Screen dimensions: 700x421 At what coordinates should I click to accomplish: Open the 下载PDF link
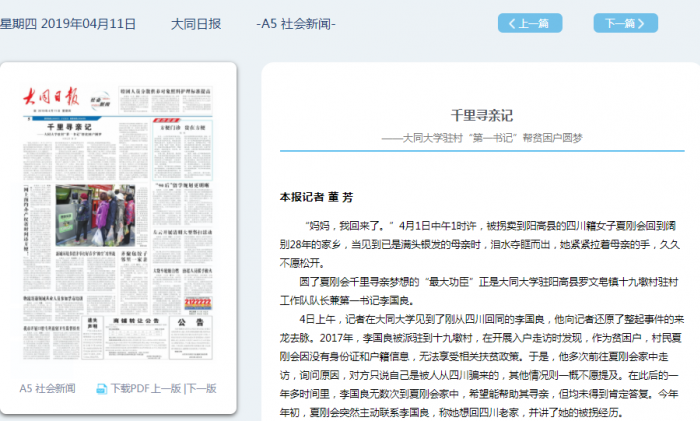click(x=130, y=388)
